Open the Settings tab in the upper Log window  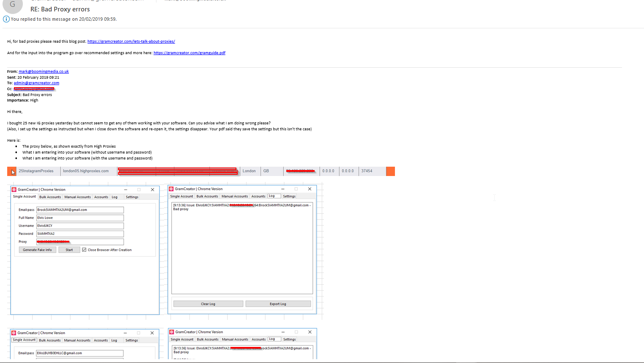(289, 196)
